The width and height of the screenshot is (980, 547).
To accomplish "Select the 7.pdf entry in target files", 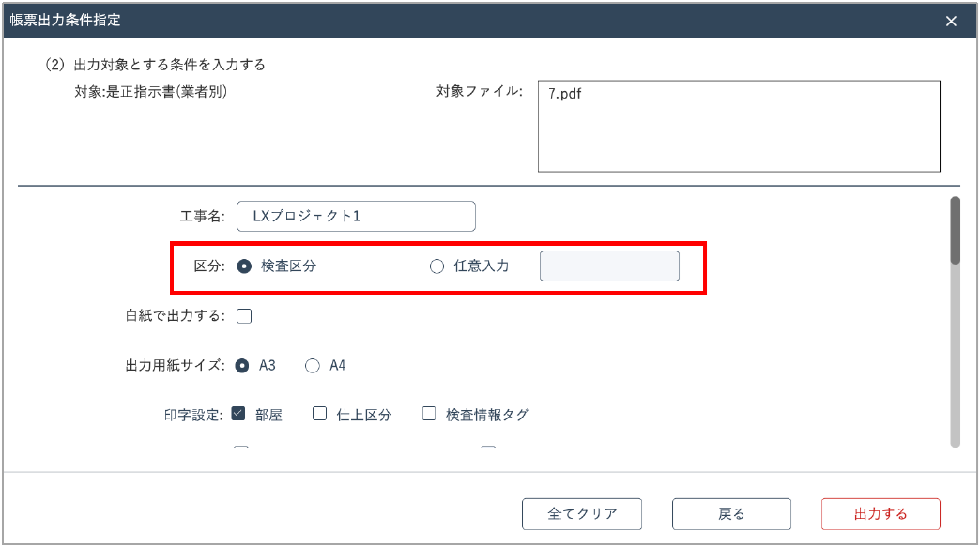I will (566, 94).
